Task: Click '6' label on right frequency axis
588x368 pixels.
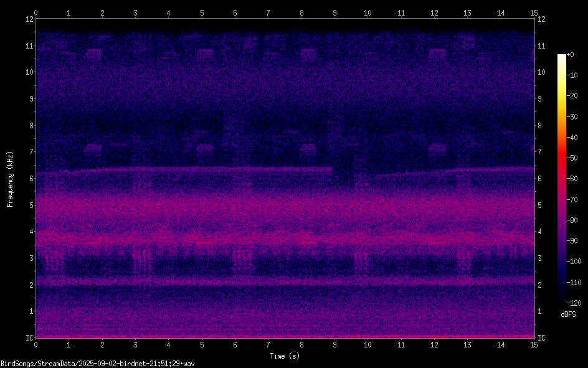Action: click(539, 178)
